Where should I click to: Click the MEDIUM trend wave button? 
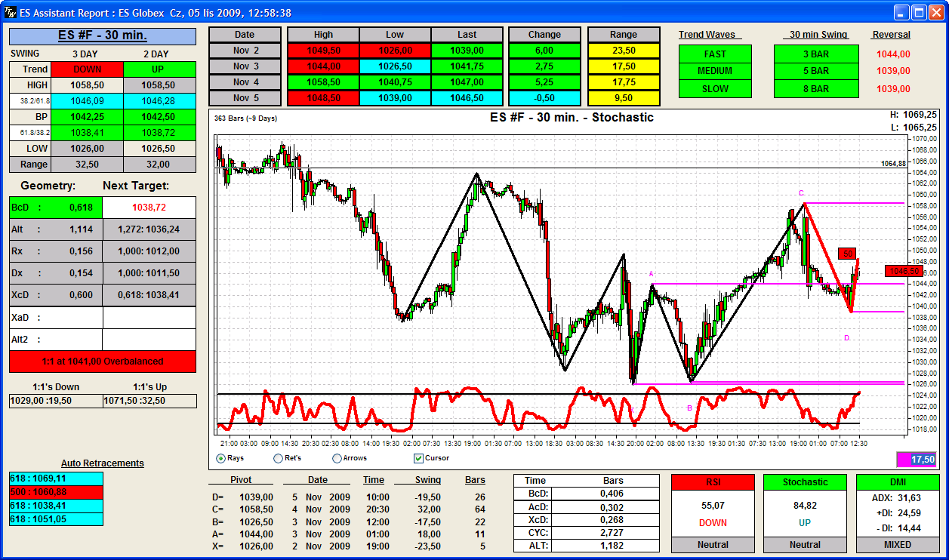coord(715,71)
